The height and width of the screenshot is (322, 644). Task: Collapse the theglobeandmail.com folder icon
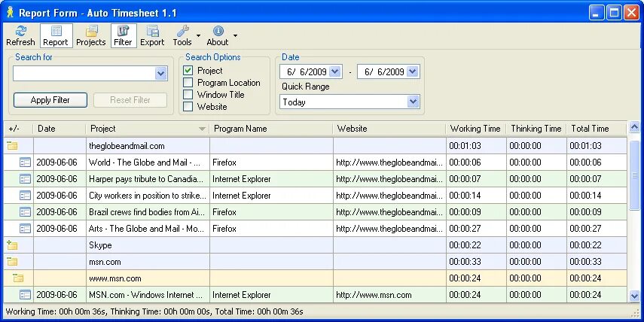pyautogui.click(x=12, y=146)
